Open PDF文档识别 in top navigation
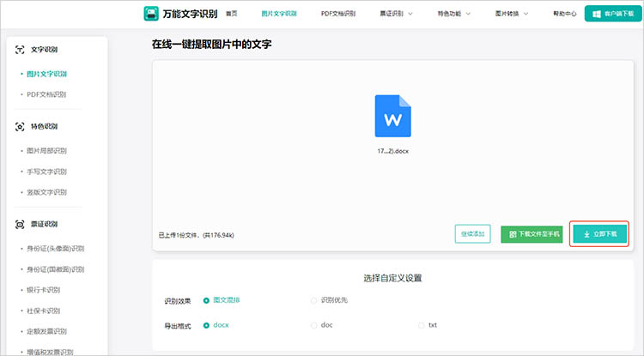The width and height of the screenshot is (644, 356). point(338,14)
